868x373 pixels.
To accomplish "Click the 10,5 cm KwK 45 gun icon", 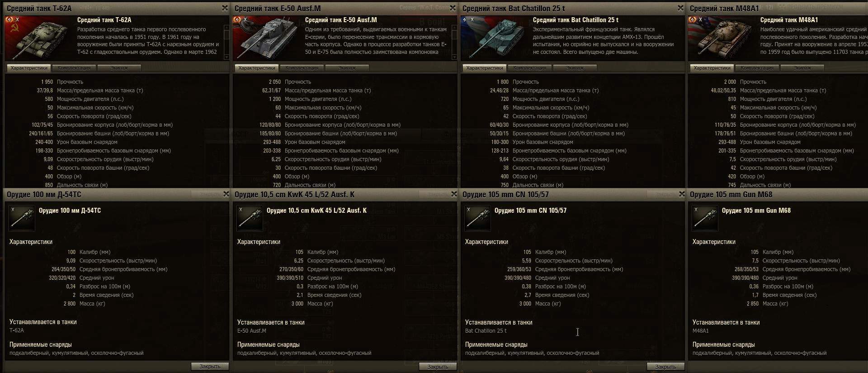I will point(250,219).
